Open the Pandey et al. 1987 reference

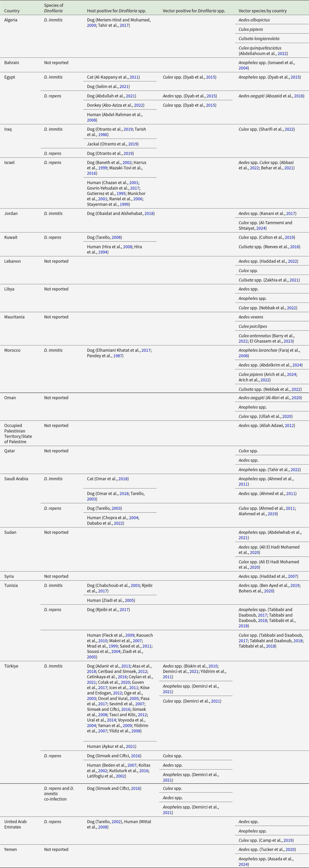(118, 355)
